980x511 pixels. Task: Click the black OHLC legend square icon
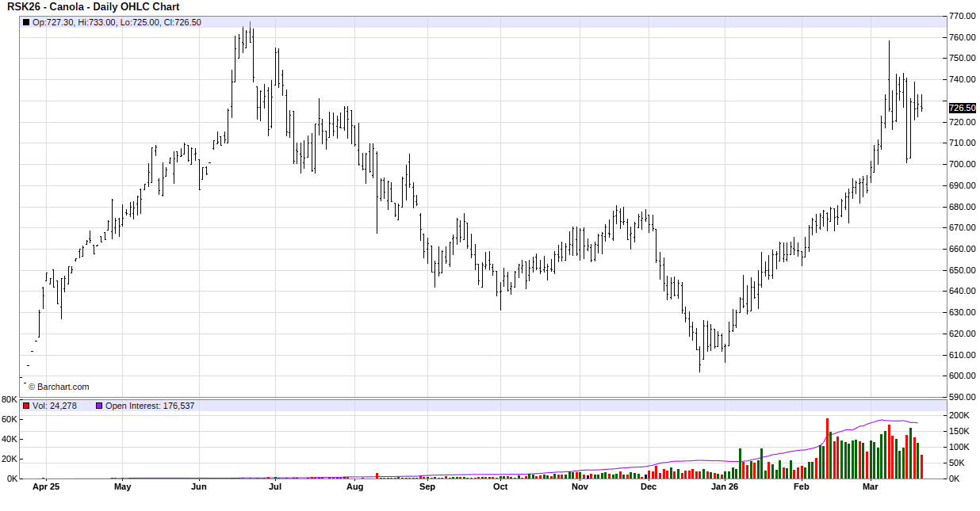pos(25,22)
